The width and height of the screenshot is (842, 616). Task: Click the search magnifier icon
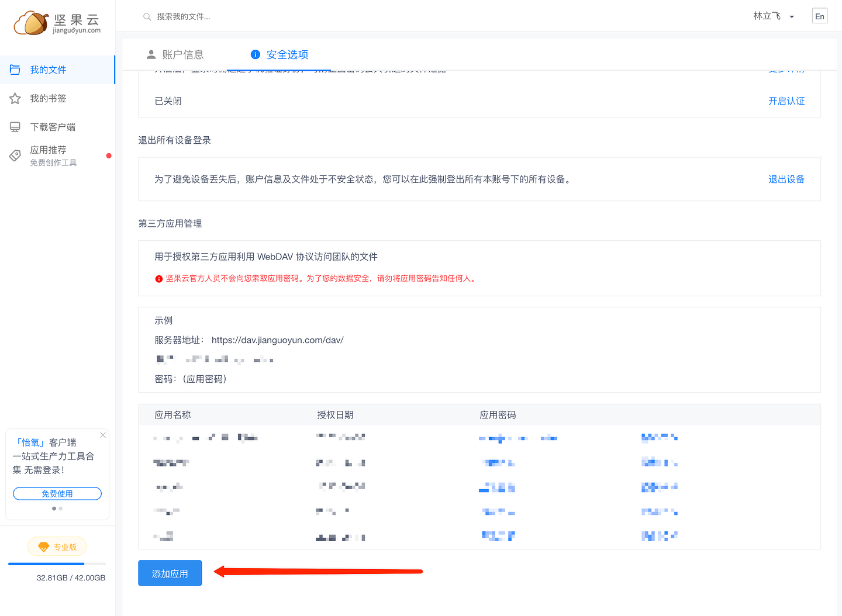coord(147,17)
